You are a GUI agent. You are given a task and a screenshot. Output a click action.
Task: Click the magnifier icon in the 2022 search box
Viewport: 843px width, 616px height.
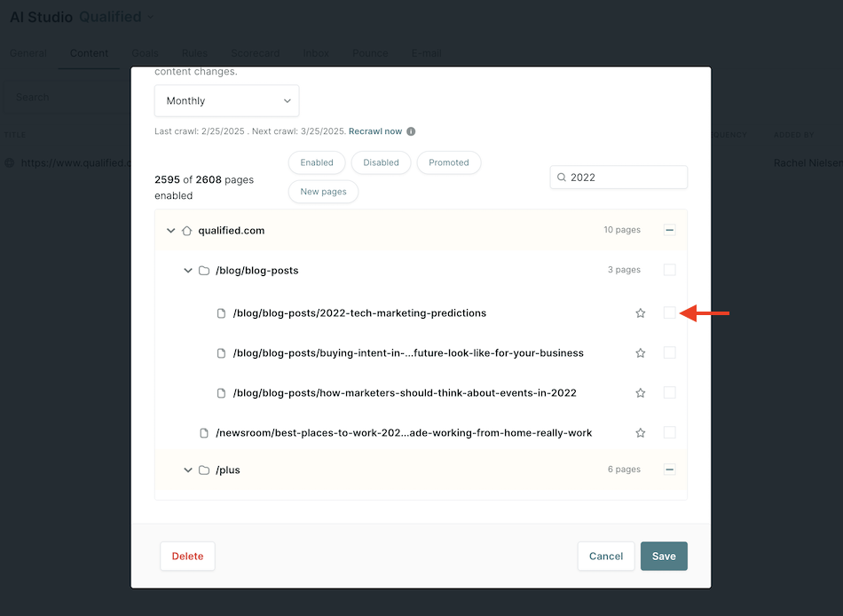coord(562,178)
